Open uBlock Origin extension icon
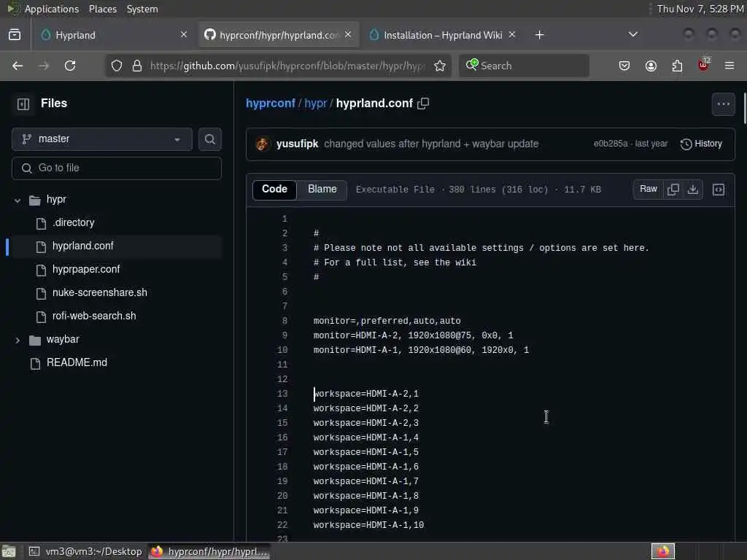The height and width of the screenshot is (560, 747). (x=703, y=66)
